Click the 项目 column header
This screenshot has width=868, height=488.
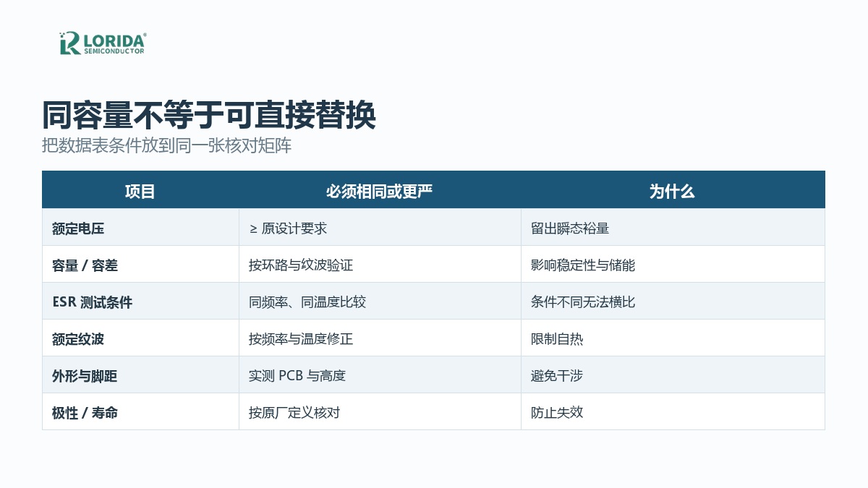(140, 191)
